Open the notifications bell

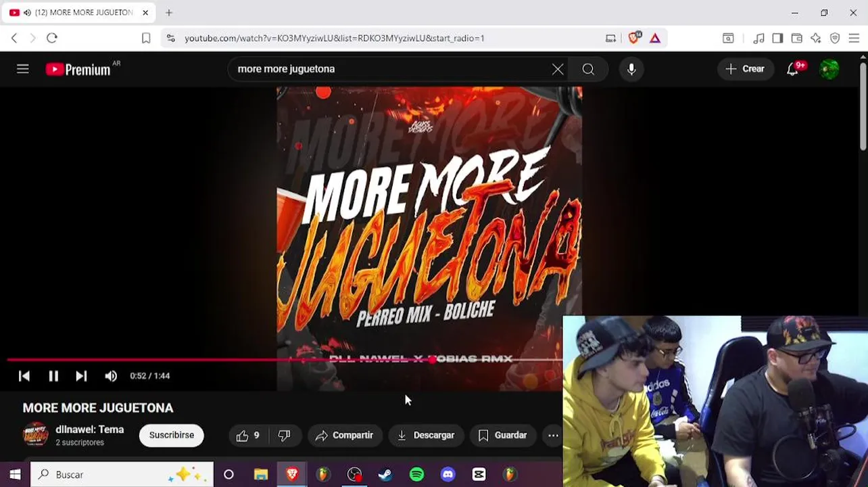(793, 69)
